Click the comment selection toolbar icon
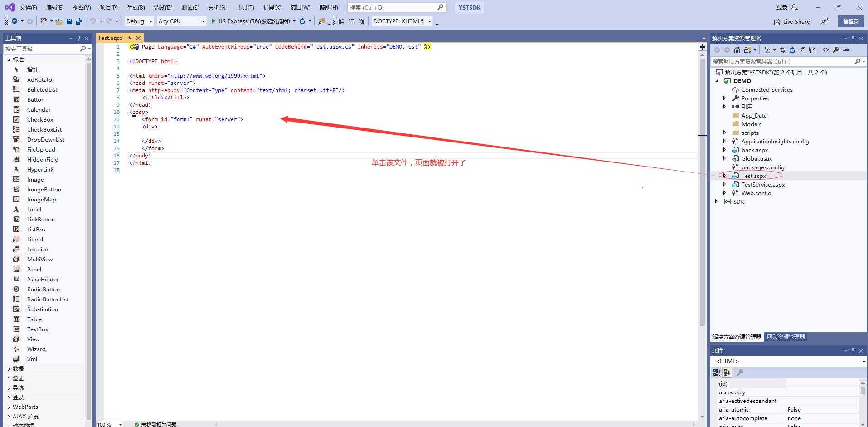Screen dimensions: 868x427 click(x=352, y=21)
